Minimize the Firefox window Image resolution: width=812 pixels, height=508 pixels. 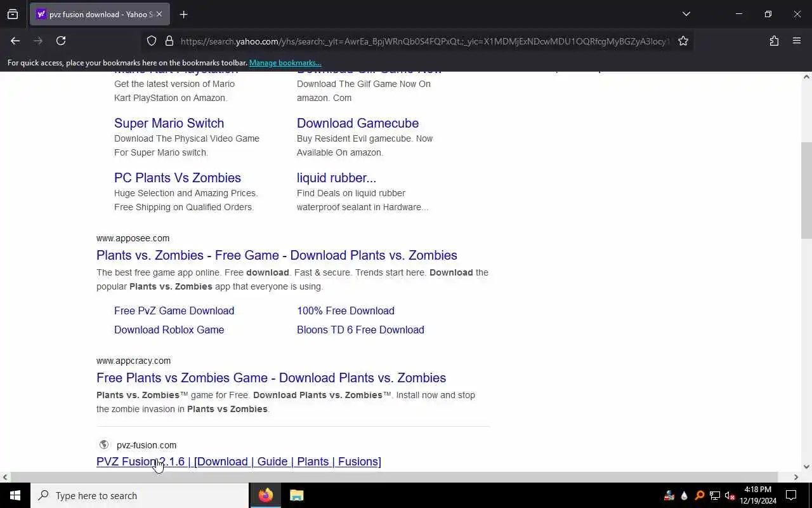738,14
